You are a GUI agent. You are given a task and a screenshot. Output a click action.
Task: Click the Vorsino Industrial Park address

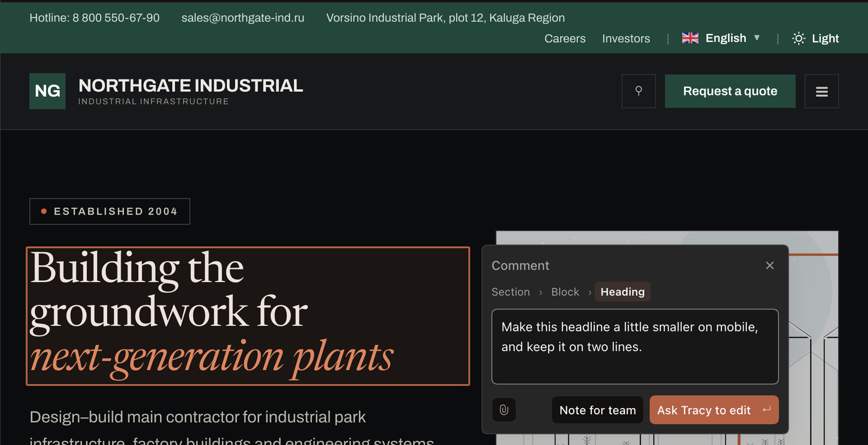445,18
